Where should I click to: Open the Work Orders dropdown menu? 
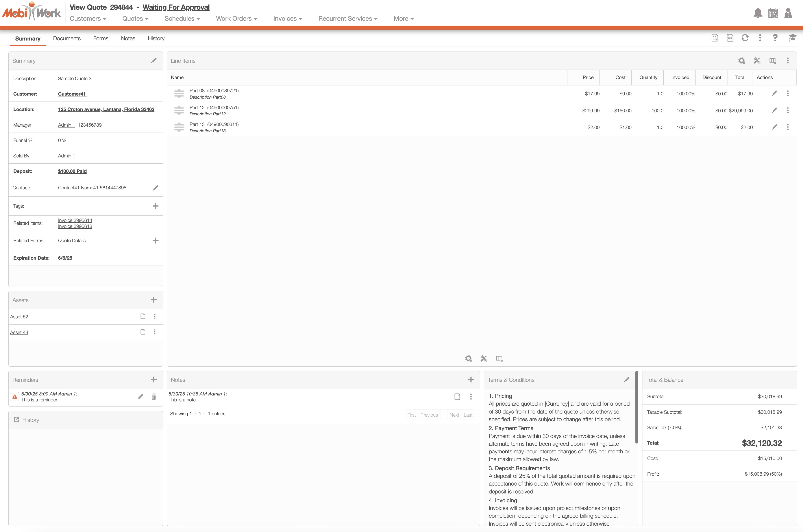point(237,19)
